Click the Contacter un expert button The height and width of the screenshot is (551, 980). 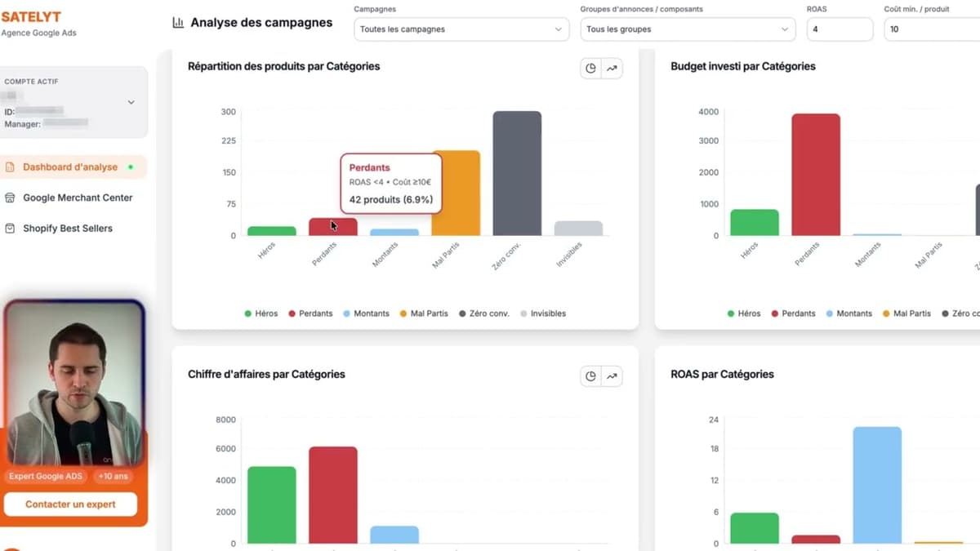(x=70, y=504)
